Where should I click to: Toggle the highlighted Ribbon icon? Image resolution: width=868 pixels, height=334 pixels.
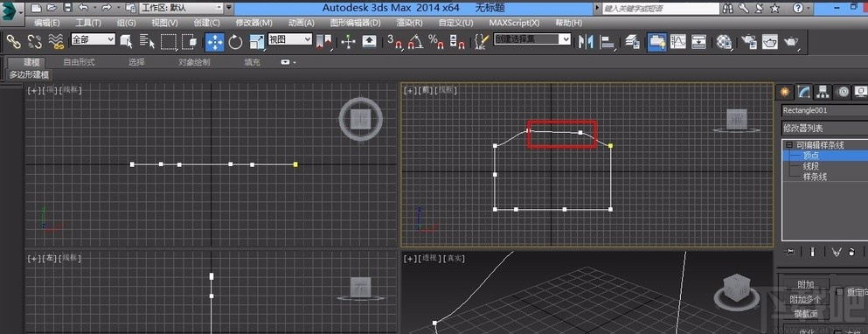[x=656, y=42]
